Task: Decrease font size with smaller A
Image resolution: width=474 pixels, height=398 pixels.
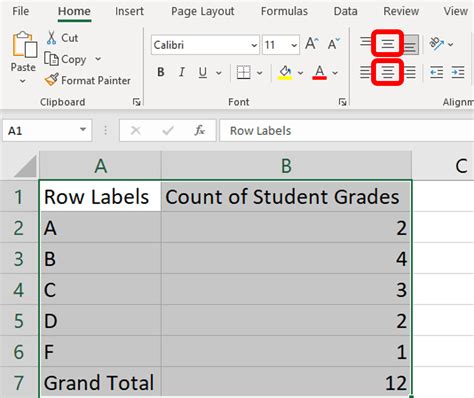Action: (x=333, y=44)
